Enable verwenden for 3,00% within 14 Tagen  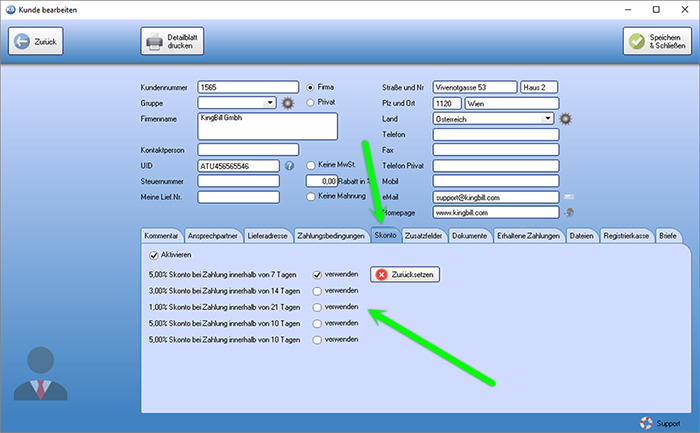pos(317,291)
